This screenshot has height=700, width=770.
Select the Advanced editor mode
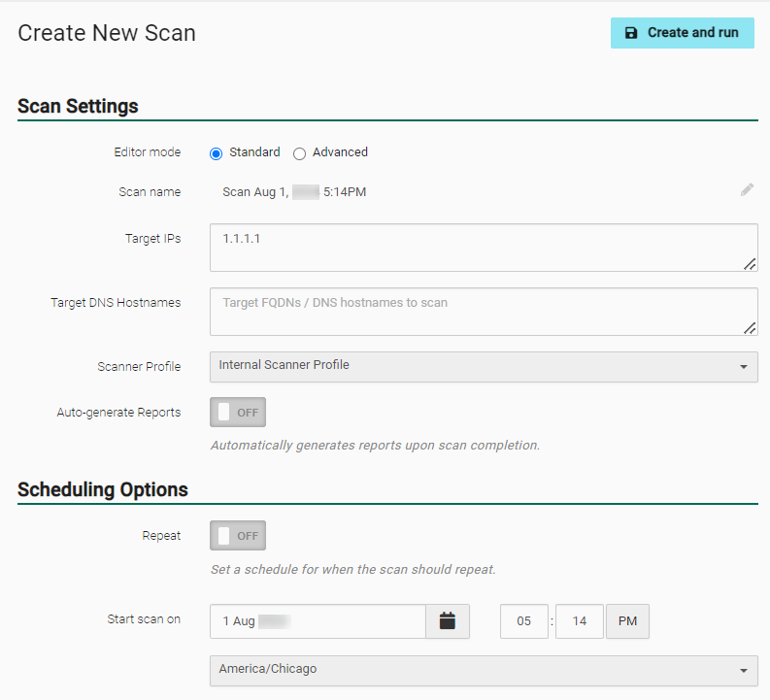click(x=299, y=153)
